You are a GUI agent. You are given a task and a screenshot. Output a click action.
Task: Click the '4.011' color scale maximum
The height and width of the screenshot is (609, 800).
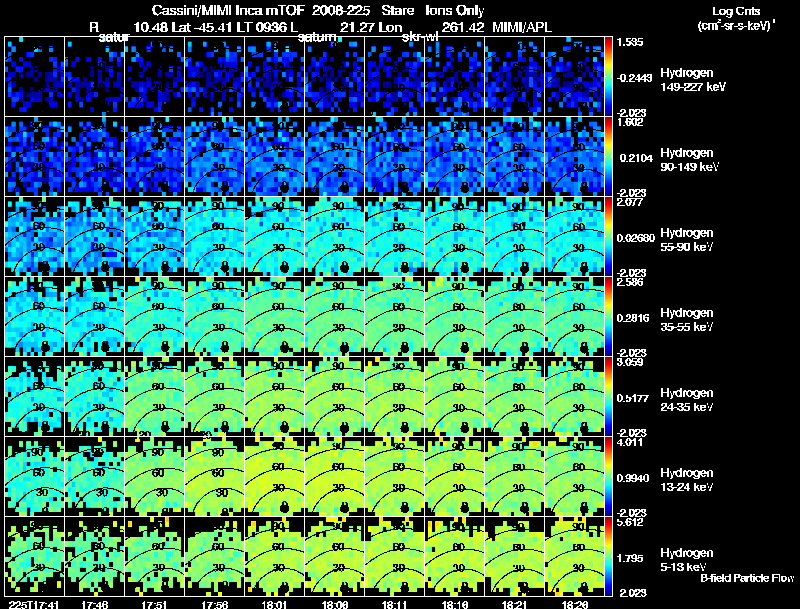click(630, 442)
